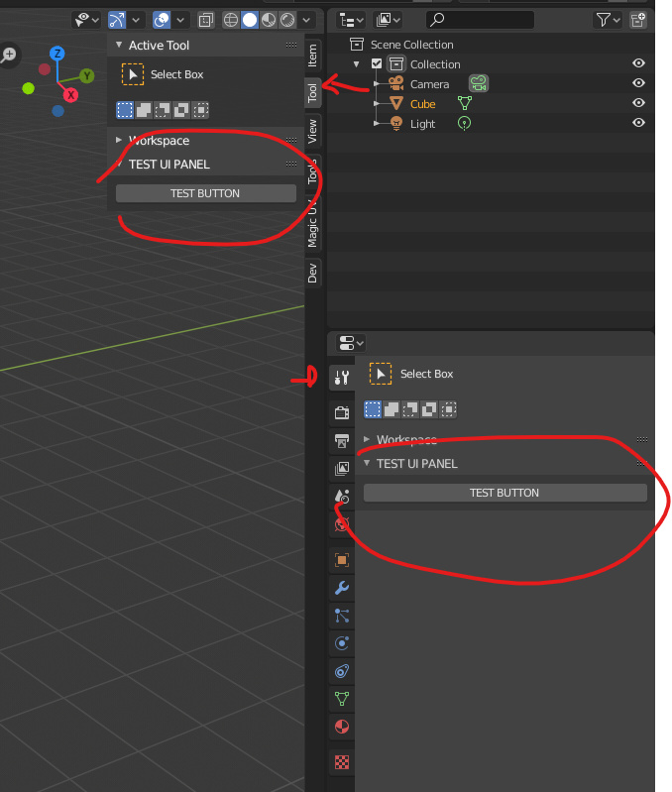Open the Particles properties tab
This screenshot has height=792, width=672.
[x=342, y=616]
